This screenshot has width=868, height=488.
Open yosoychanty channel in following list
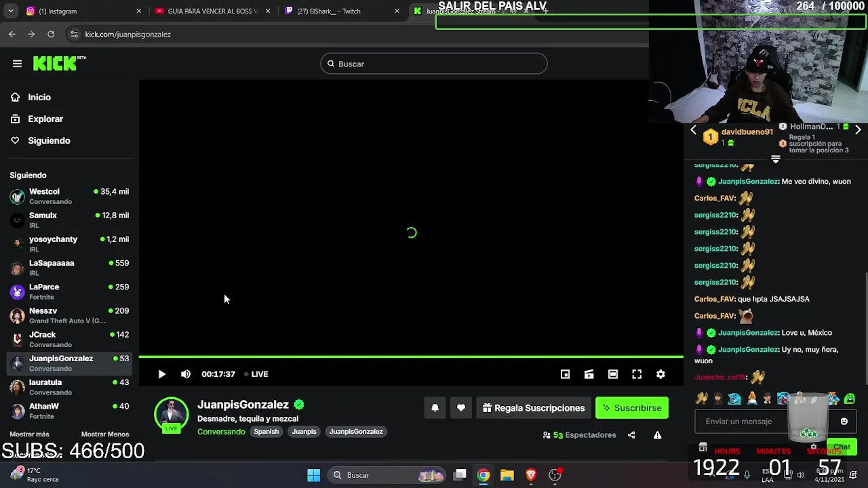pyautogui.click(x=69, y=244)
